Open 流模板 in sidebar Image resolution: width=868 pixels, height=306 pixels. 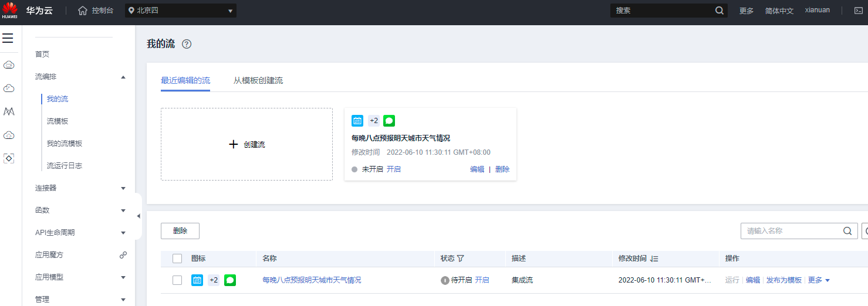point(58,121)
